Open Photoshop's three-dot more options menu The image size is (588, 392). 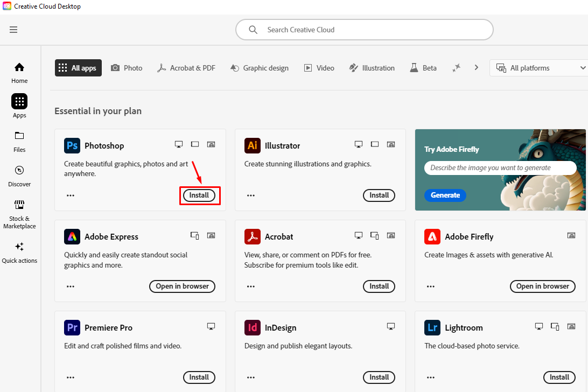coord(71,195)
